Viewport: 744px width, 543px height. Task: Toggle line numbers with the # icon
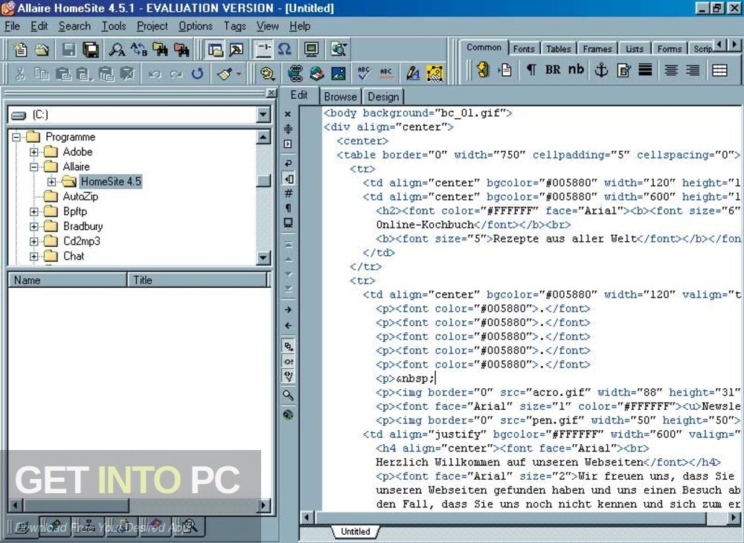pyautogui.click(x=288, y=193)
